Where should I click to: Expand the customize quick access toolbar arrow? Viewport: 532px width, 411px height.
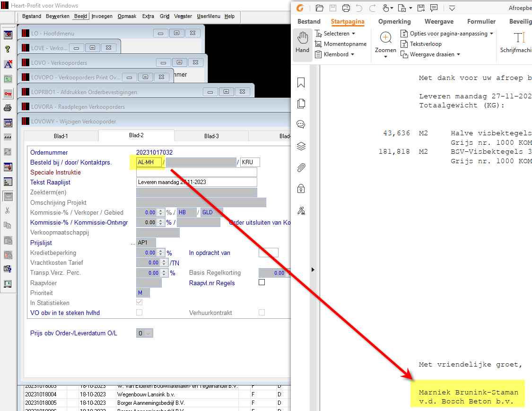point(452,8)
